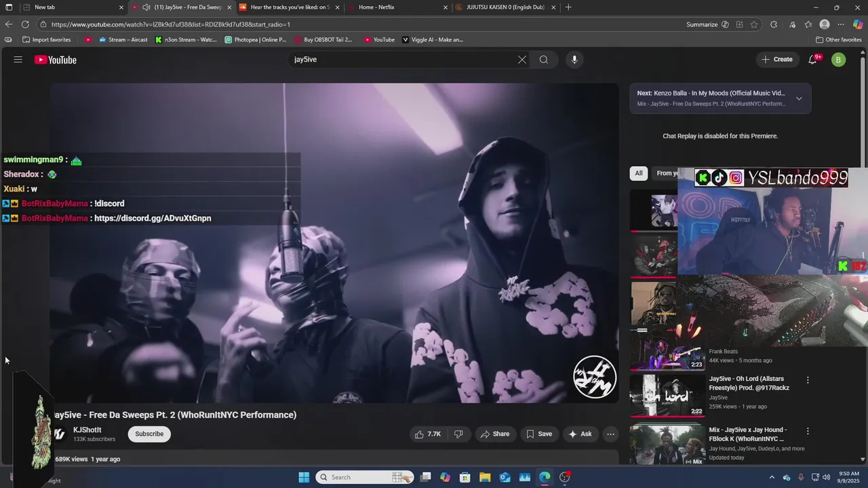Open the Edge favorites list icon
Image resolution: width=868 pixels, height=488 pixels.
point(808,24)
